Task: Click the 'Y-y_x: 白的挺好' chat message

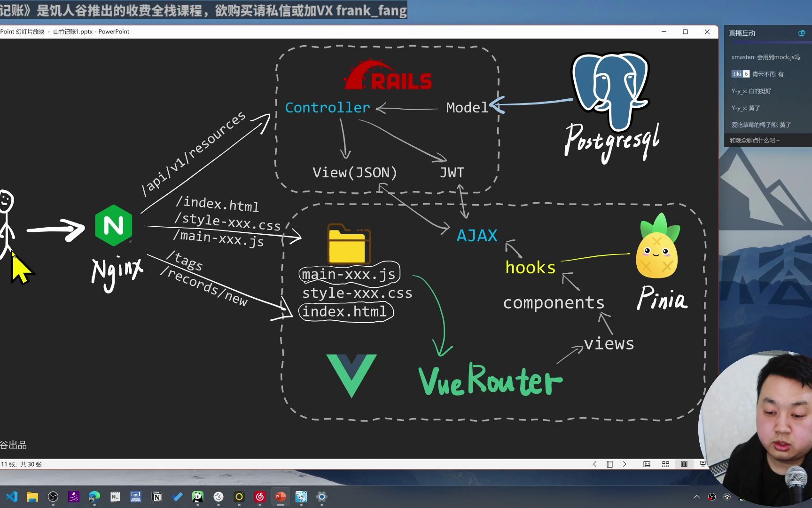Action: pos(751,91)
